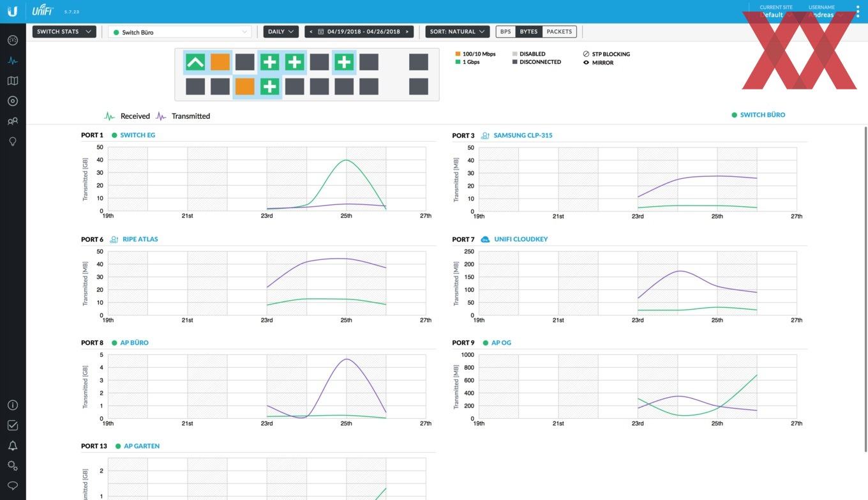Open the AP Büro device link

click(x=135, y=343)
